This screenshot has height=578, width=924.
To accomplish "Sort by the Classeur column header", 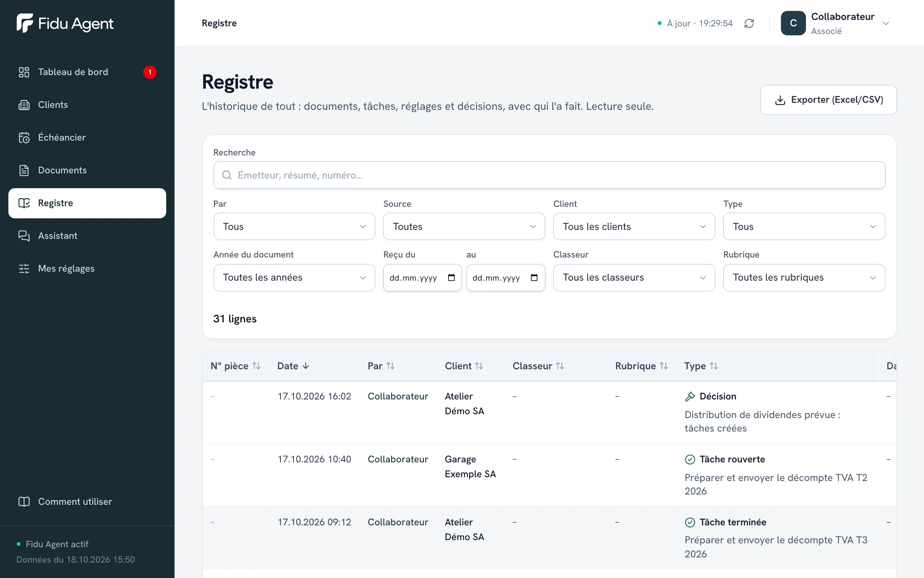I will pos(538,366).
